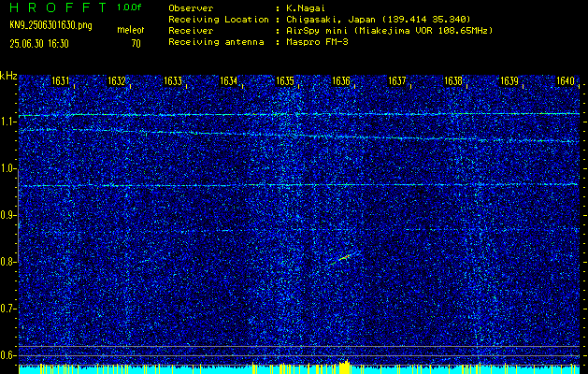This screenshot has width=588, height=374.
Task: Click AirSpy mini Miakejima VOR text
Action: (x=389, y=31)
